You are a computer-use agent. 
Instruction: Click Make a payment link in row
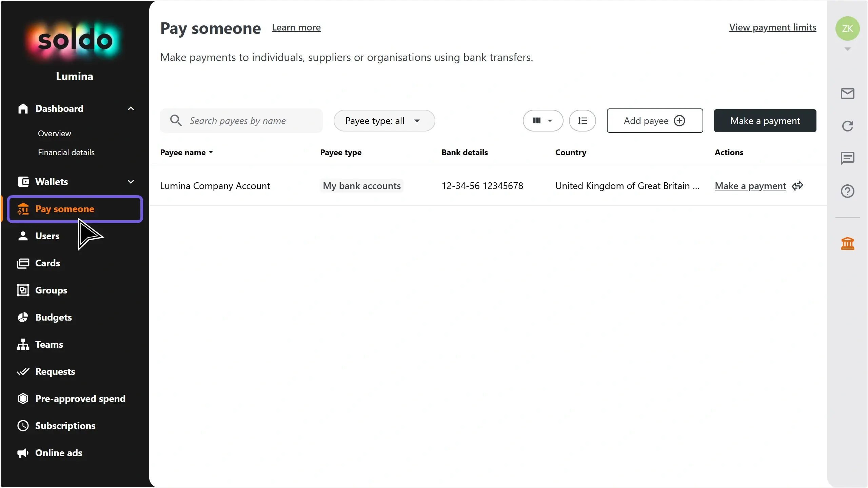click(750, 186)
